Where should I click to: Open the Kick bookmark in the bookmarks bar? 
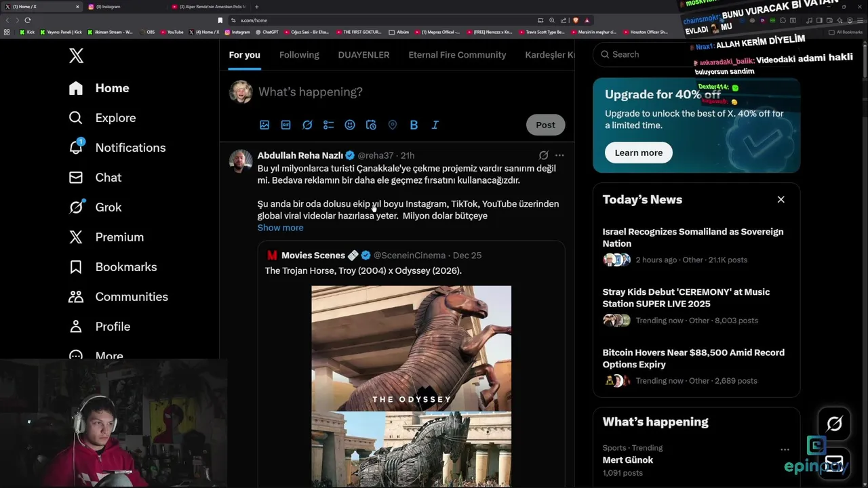[27, 32]
